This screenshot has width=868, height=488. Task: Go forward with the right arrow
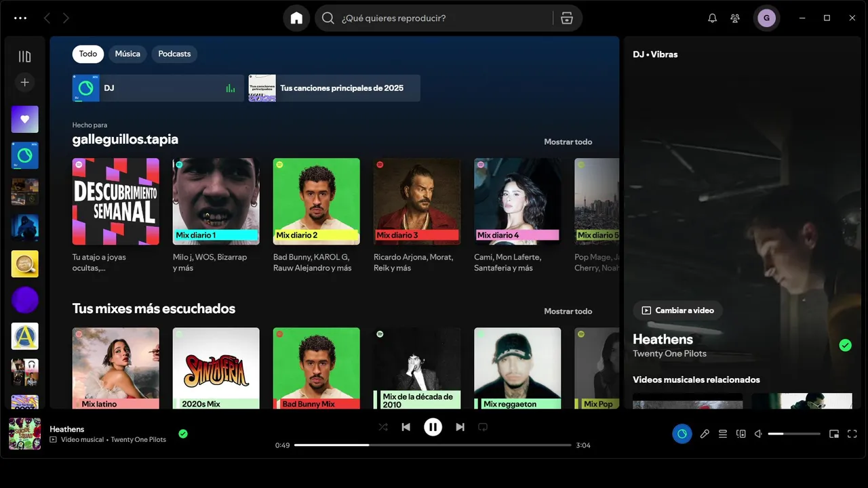[x=66, y=18]
